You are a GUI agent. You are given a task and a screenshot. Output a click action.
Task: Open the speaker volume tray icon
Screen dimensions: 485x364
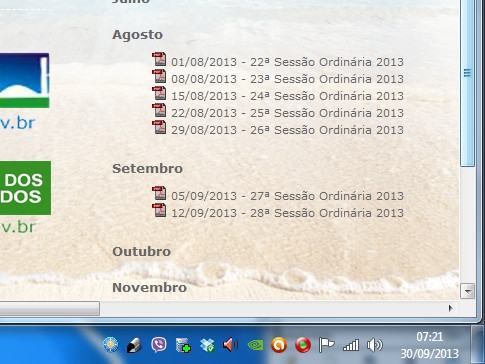pyautogui.click(x=374, y=345)
